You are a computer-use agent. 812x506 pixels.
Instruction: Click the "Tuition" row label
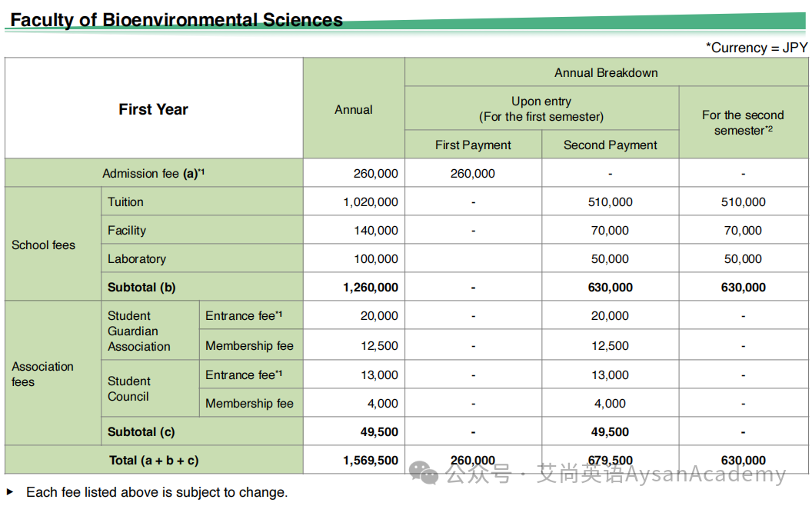pyautogui.click(x=125, y=202)
